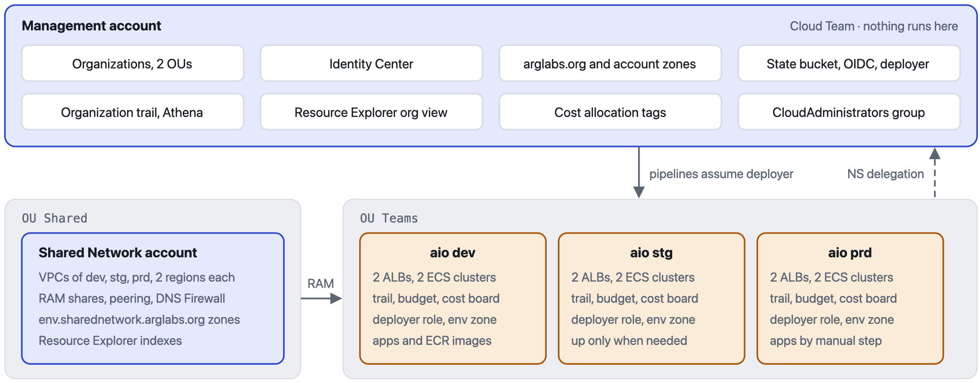This screenshot has width=980, height=383.
Task: Click the "OU Teams" label
Action: tap(389, 218)
